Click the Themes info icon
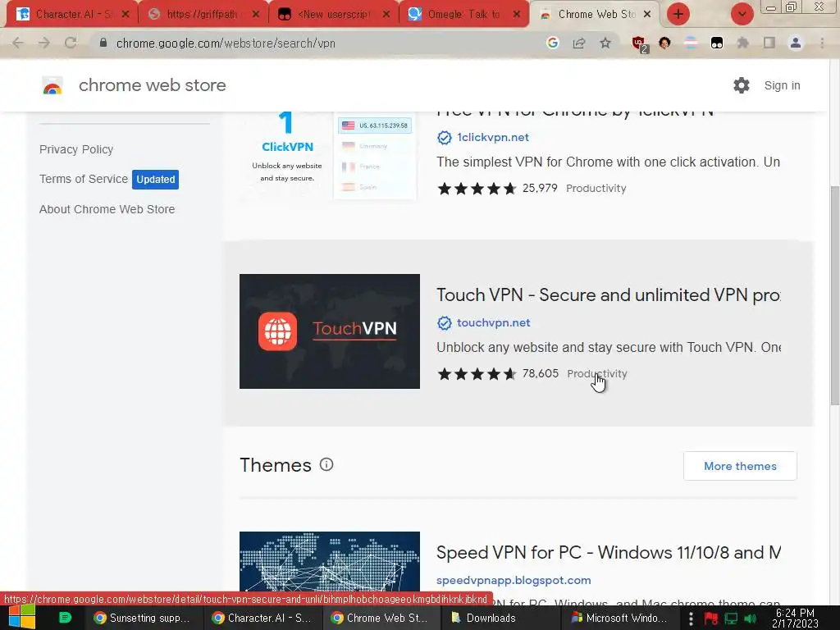This screenshot has height=630, width=840. click(326, 464)
